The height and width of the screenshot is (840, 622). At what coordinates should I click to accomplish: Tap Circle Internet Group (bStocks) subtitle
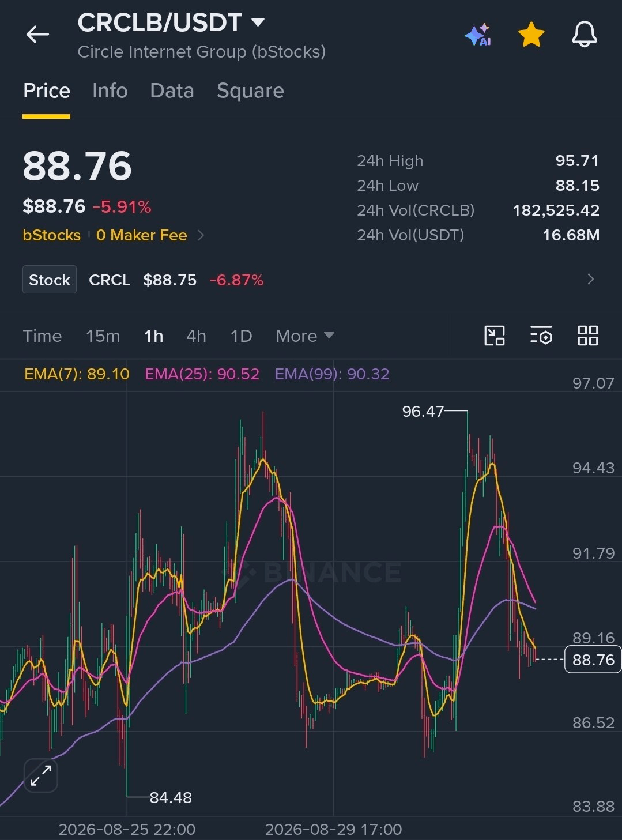pos(202,52)
